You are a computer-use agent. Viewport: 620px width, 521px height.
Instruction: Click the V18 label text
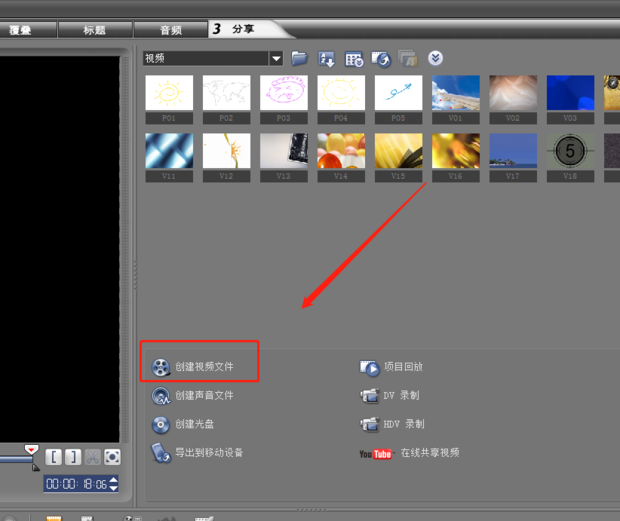(570, 176)
